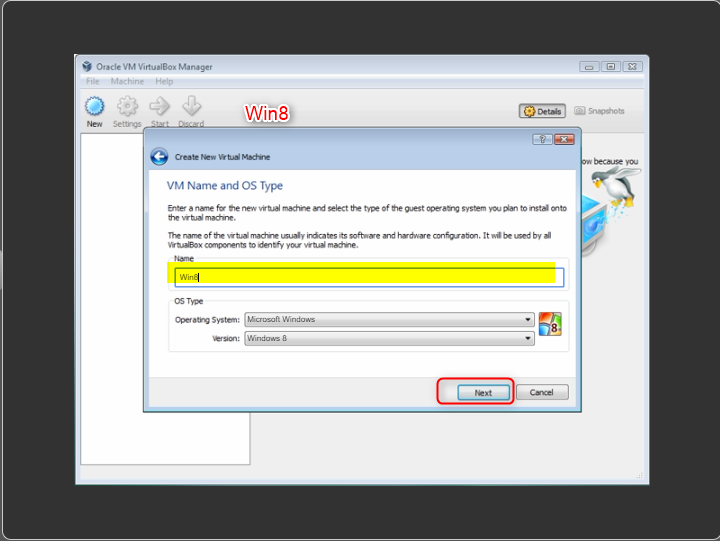Click inside the Name text field
The width and height of the screenshot is (720, 541).
(369, 277)
